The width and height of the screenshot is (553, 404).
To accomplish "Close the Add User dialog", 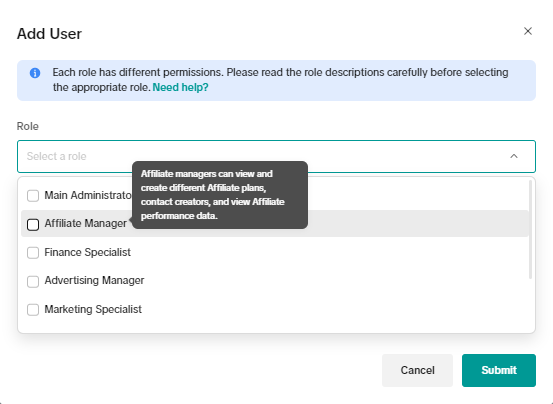I will [x=528, y=31].
